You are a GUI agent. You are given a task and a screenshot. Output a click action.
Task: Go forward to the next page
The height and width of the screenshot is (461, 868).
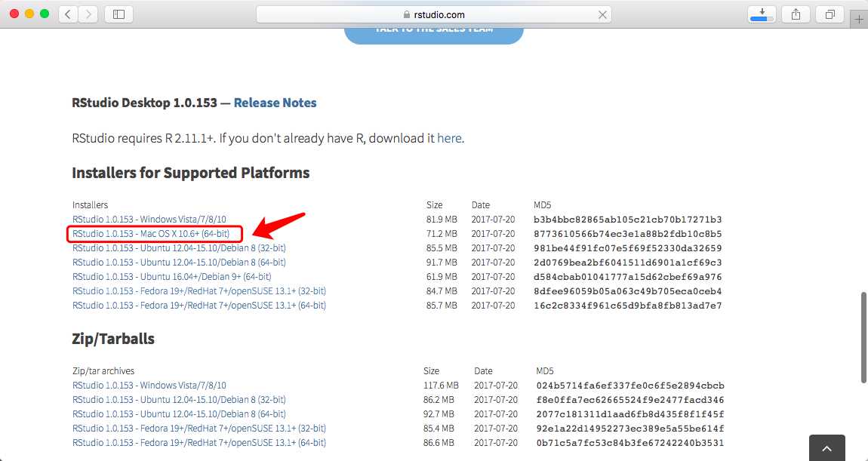point(88,14)
